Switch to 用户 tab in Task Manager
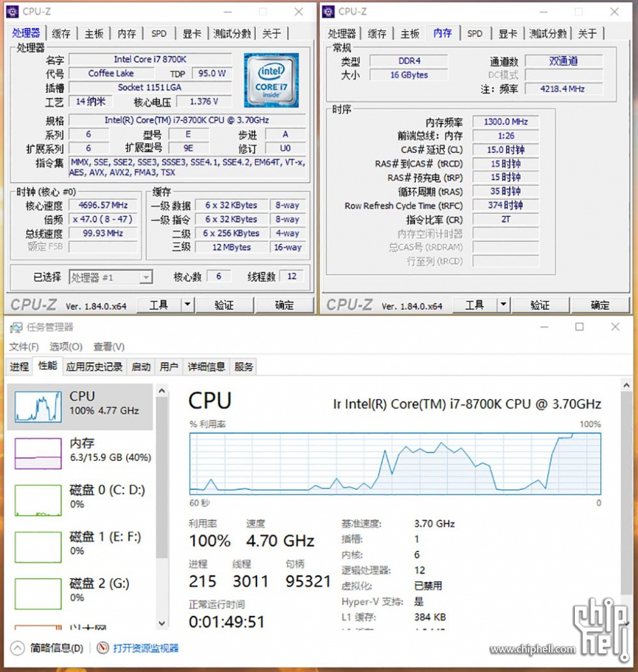This screenshot has height=672, width=638. click(169, 367)
